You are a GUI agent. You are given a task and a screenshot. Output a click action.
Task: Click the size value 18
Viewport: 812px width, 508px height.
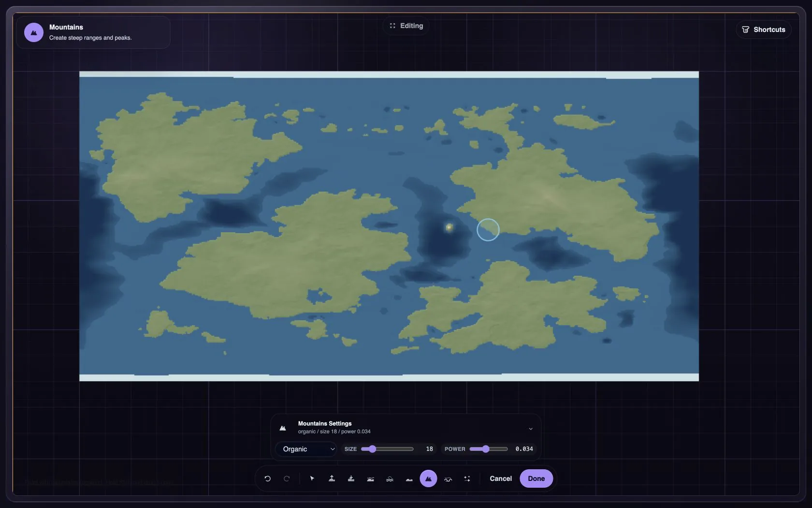pyautogui.click(x=429, y=449)
